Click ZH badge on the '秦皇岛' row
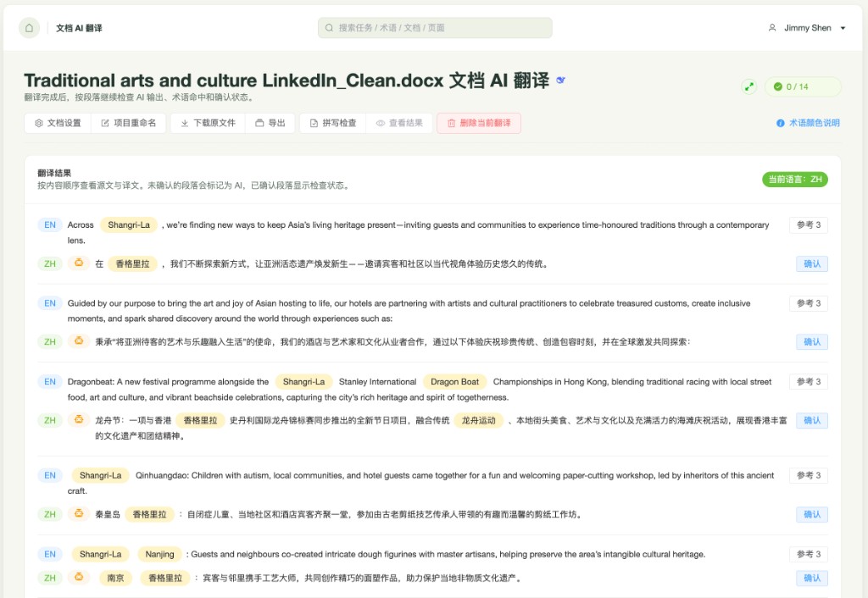The image size is (868, 598). [50, 514]
